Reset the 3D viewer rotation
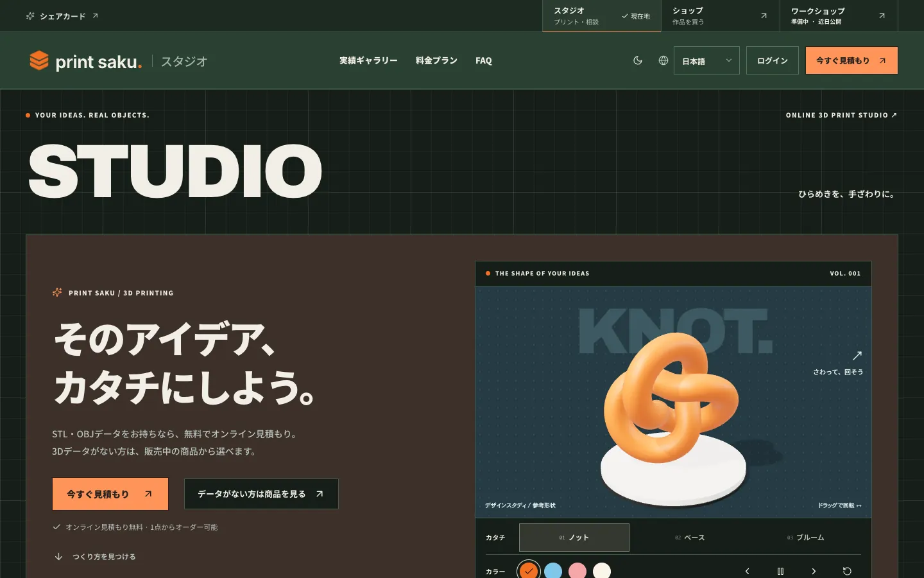 tap(847, 571)
